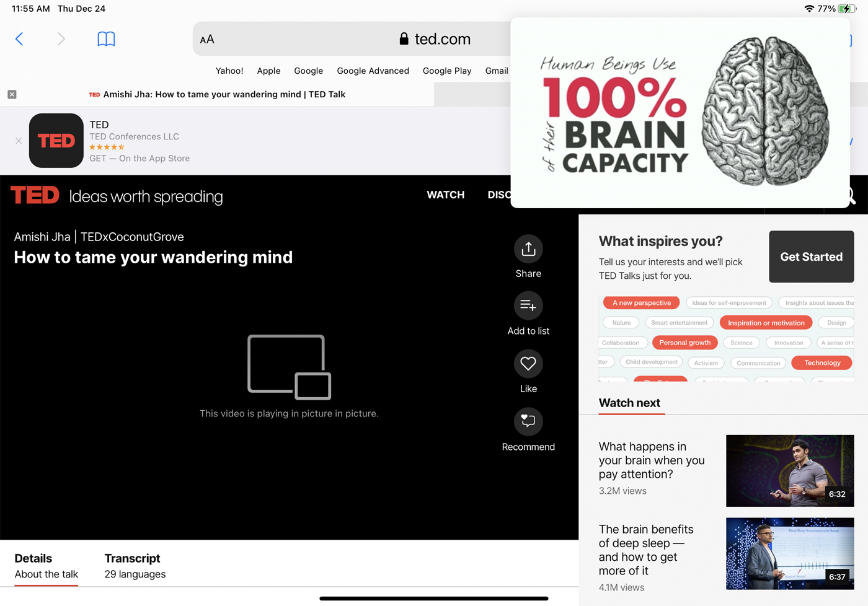
Task: Switch to the Transcript tab
Action: [135, 566]
